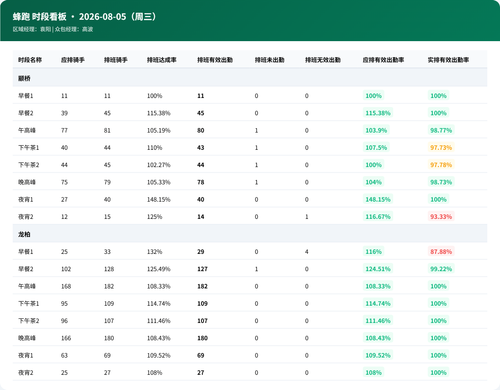Image resolution: width=500 pixels, height=390 pixels.
Task: Click the plain 111.46% cell under 排班达成率
Action: click(159, 321)
